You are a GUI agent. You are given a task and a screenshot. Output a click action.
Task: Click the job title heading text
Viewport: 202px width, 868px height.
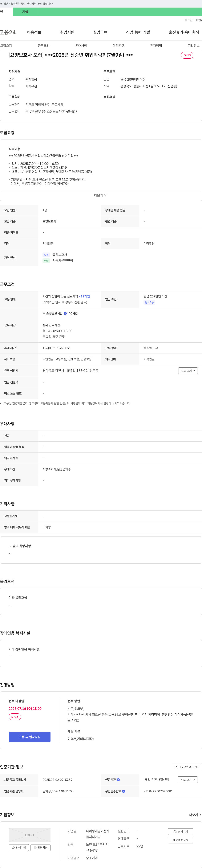71,55
